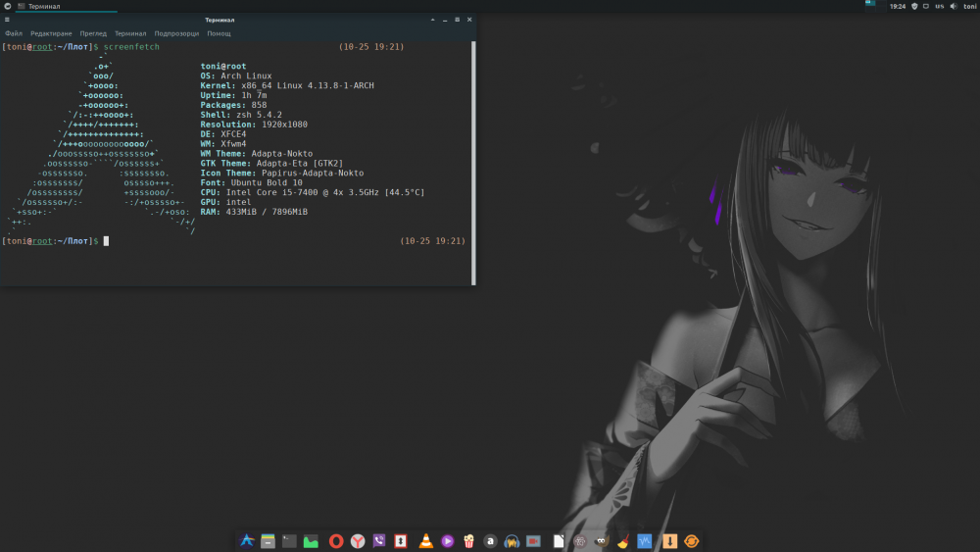Image resolution: width=980 pixels, height=552 pixels.
Task: Launch GIMP from the dock
Action: (x=602, y=541)
